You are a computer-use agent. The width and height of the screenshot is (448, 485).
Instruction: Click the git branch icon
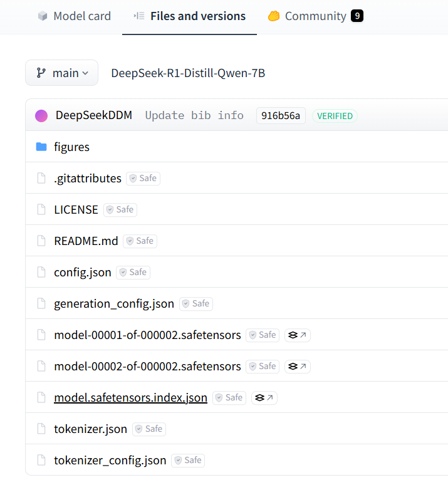(x=41, y=73)
